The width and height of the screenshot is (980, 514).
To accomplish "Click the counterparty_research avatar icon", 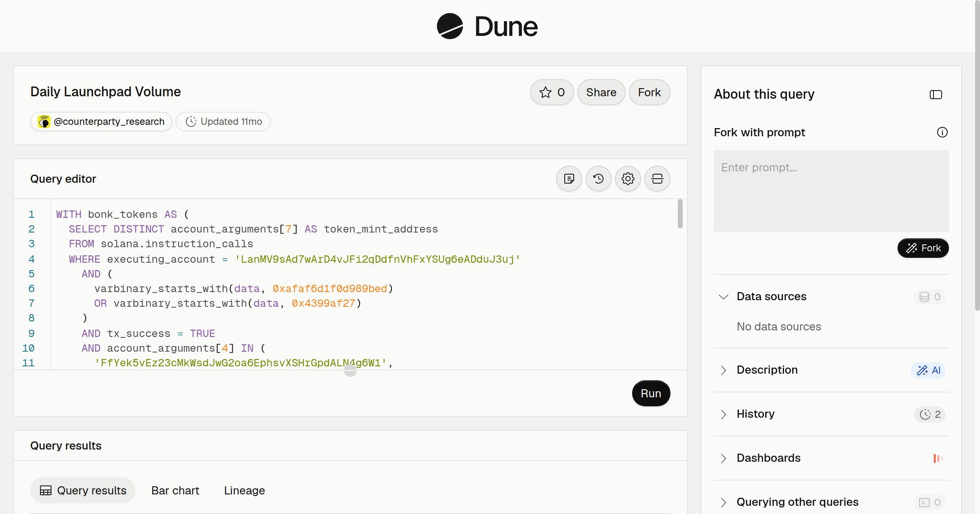I will (x=44, y=122).
